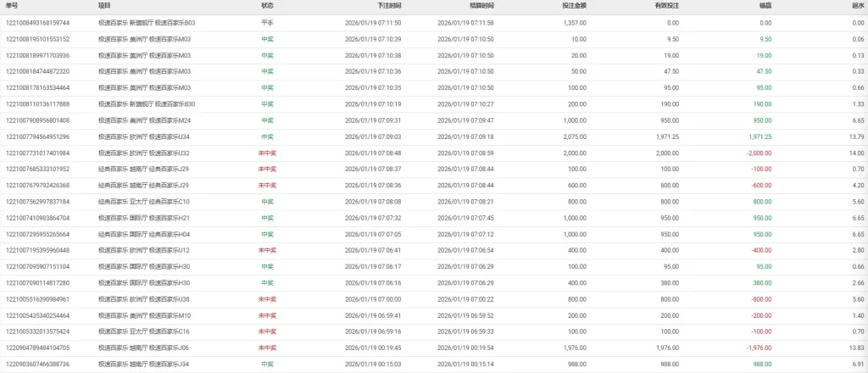Select the 返水 column header
Screen dimensions: 868x373
(x=858, y=6)
